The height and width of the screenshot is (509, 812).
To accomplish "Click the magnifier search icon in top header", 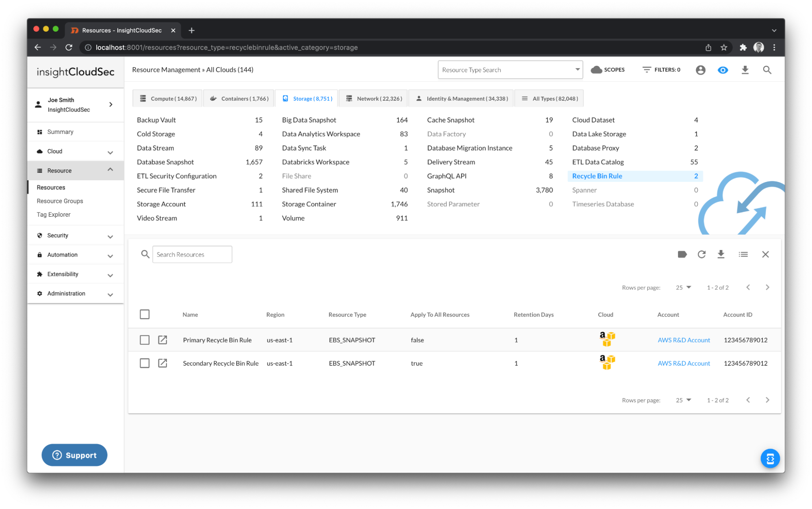I will 767,70.
